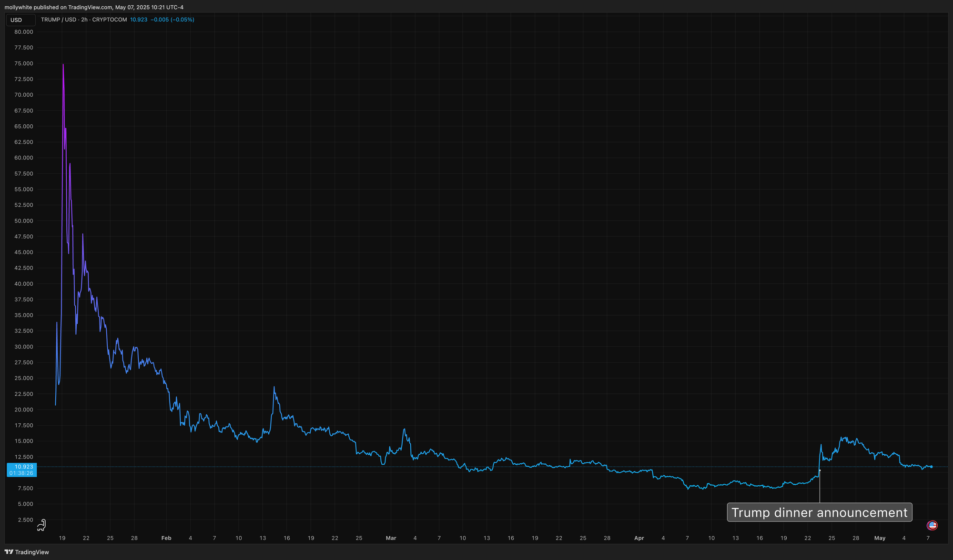
Task: Click the last price dot at line end
Action: click(931, 467)
